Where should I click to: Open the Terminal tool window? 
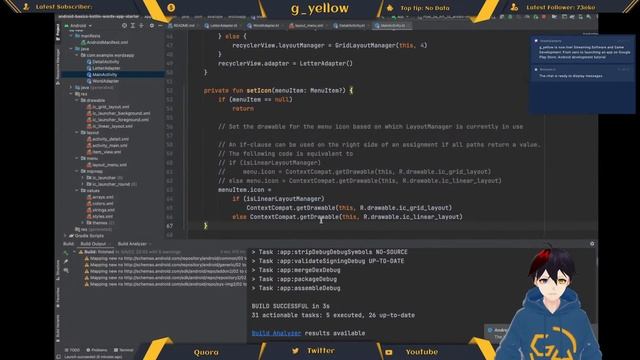click(x=124, y=350)
